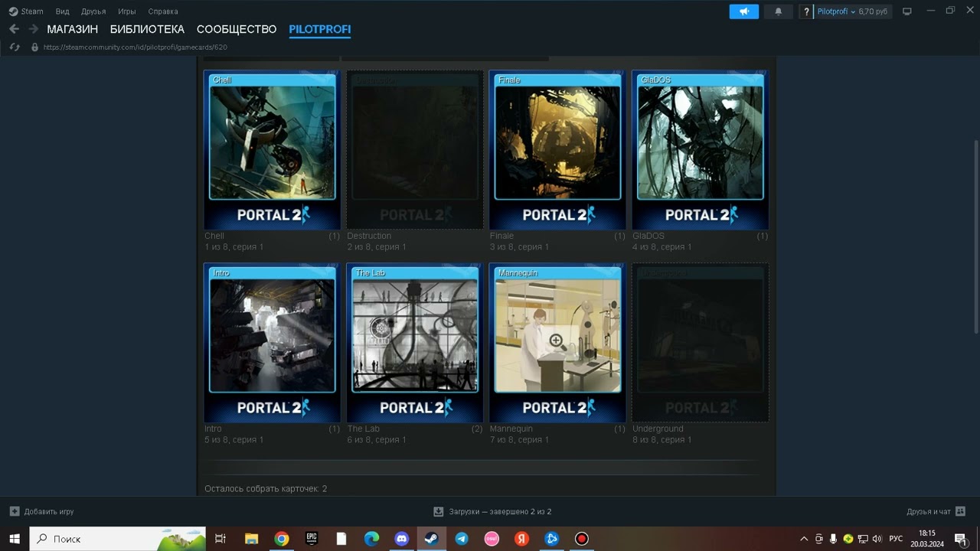Go to the БИБЛИОТЕКА tab
The width and height of the screenshot is (980, 551).
[x=147, y=29]
